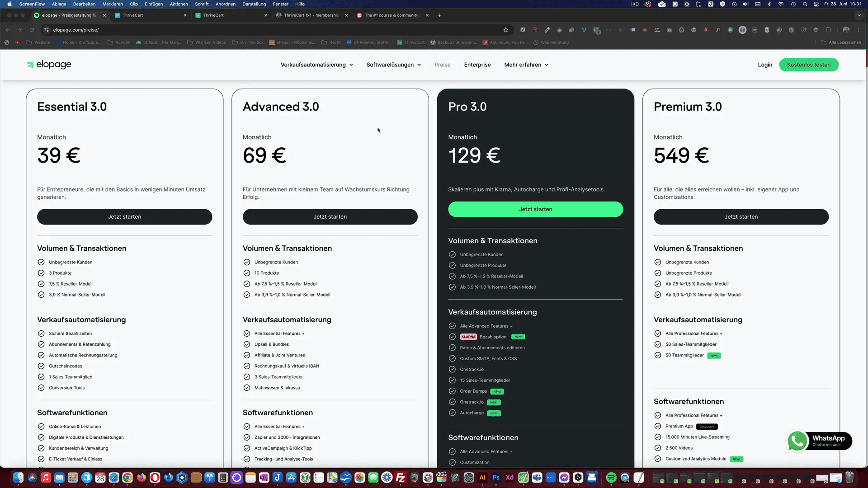The height and width of the screenshot is (488, 868).
Task: Open the fonts 'f?' extension
Action: 718,30
